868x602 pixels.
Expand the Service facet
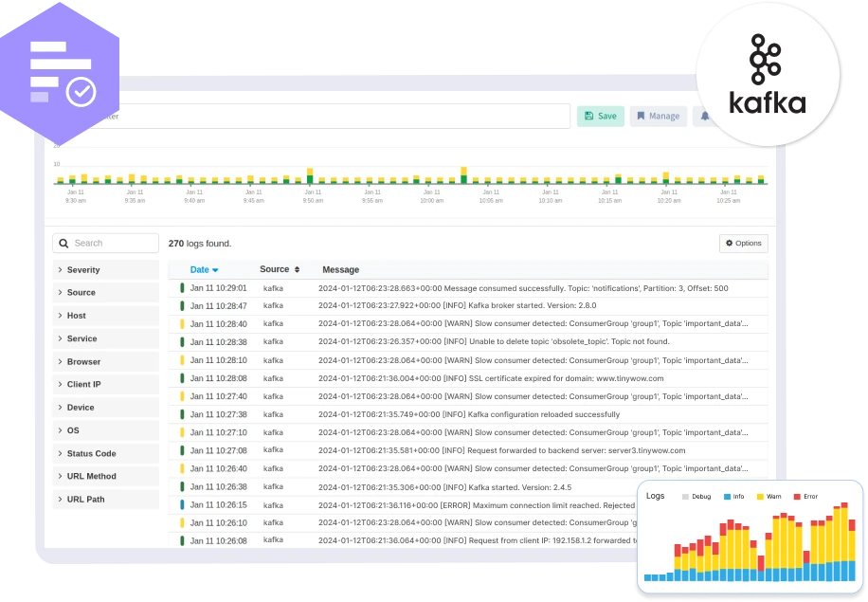[106, 338]
